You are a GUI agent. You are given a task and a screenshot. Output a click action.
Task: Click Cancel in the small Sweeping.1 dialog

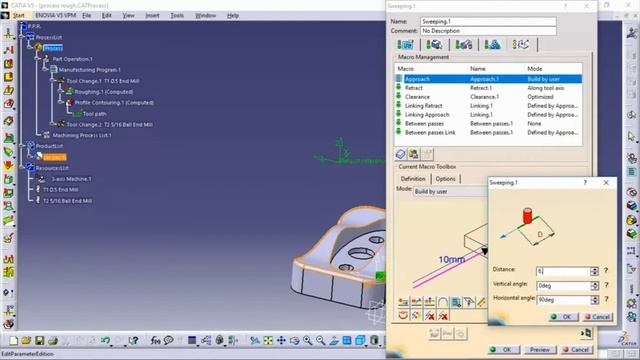coord(597,317)
